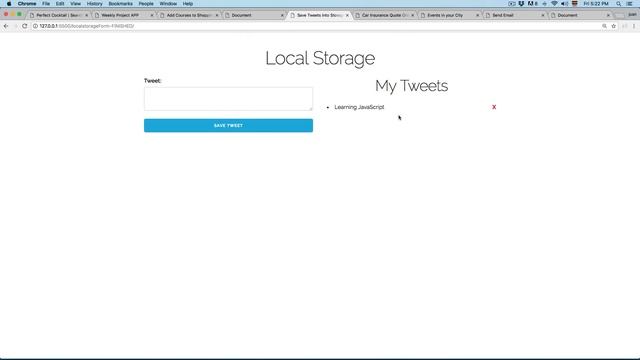Open Notification Center icon
The image size is (640, 360).
[x=630, y=4]
